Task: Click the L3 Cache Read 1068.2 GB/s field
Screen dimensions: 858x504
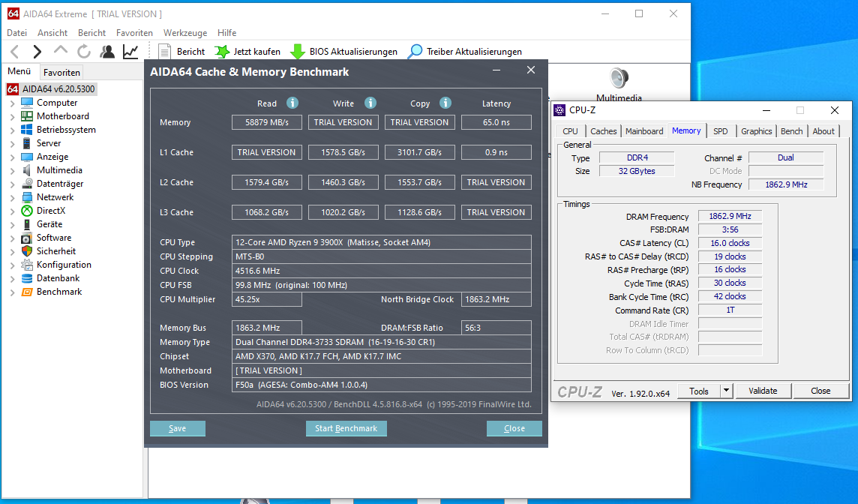Action: tap(266, 211)
